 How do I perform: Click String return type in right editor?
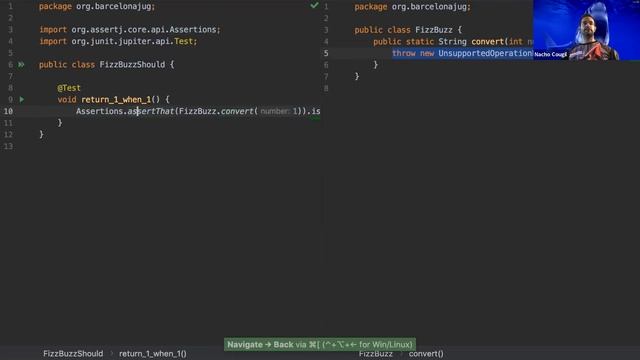(452, 42)
